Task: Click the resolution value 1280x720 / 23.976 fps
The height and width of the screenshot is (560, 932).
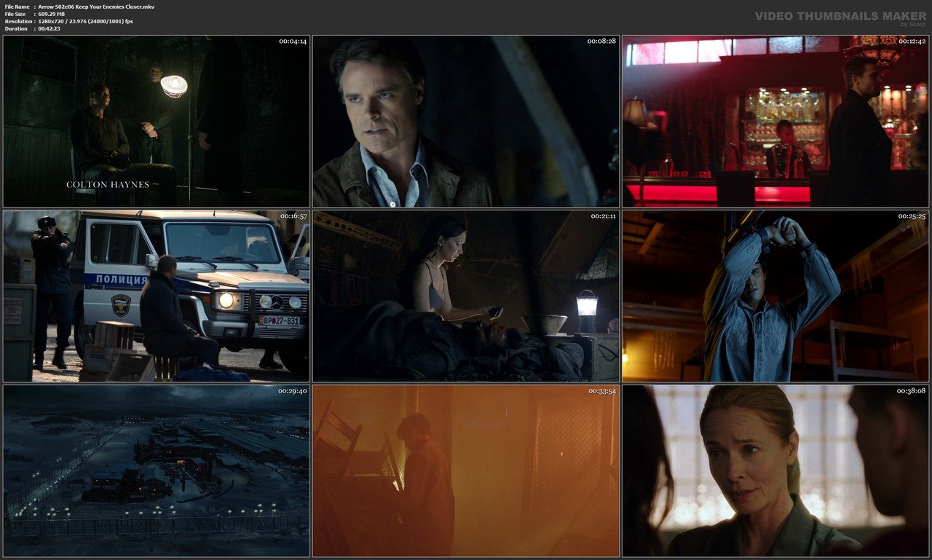Action: coord(86,21)
